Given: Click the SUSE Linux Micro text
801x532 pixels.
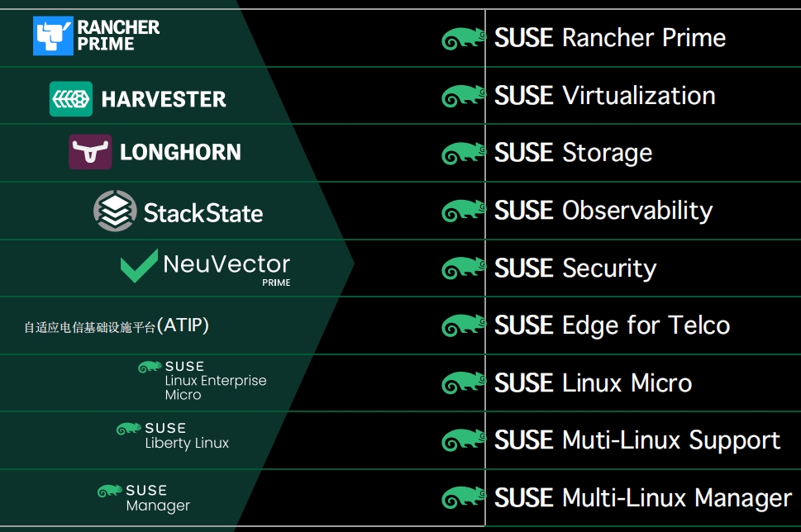Looking at the screenshot, I should 593,383.
